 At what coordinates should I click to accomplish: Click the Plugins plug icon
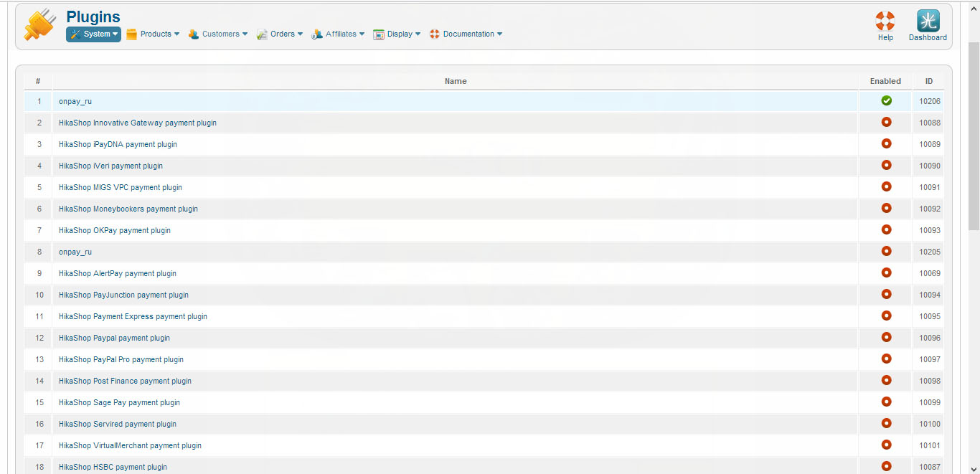tap(39, 24)
